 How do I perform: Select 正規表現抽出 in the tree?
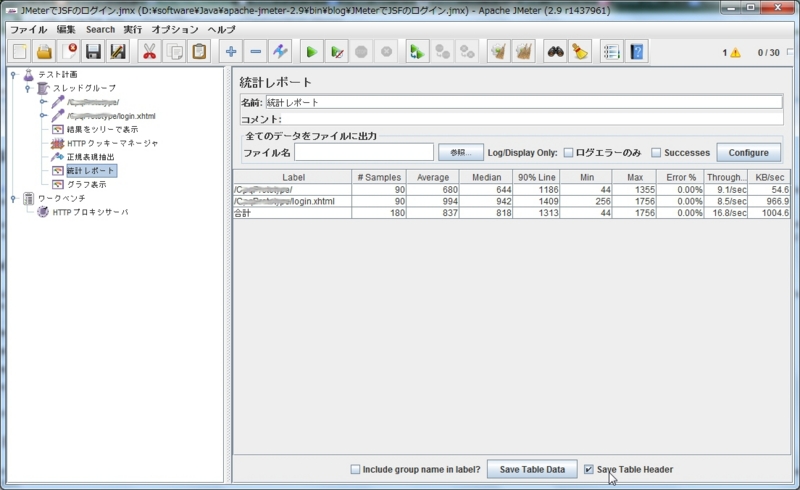90,157
